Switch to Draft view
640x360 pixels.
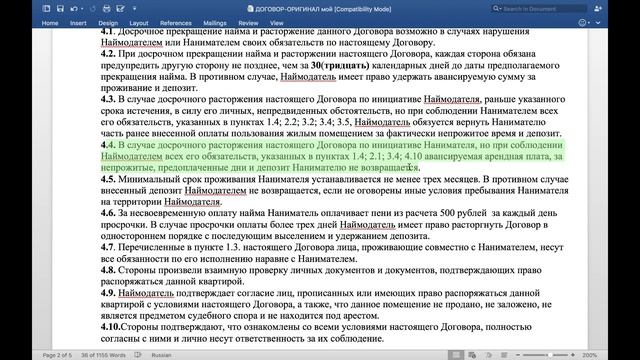(504, 355)
